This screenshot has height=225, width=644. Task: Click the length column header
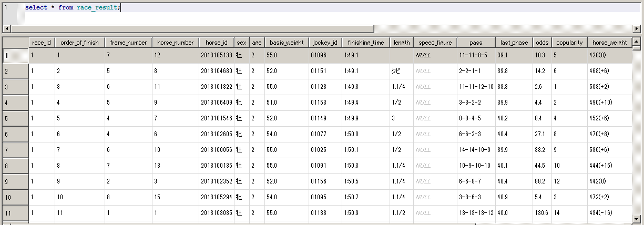point(402,43)
